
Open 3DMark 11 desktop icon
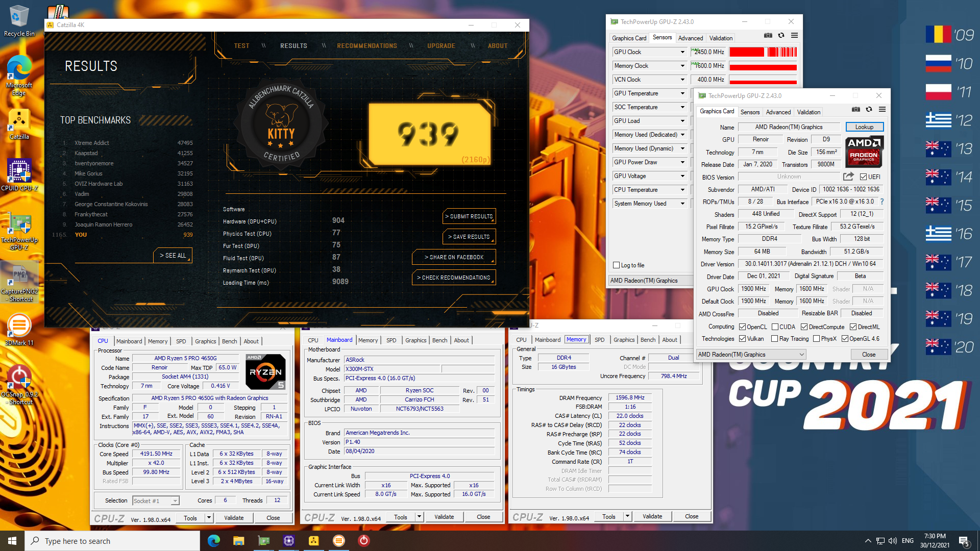point(19,330)
